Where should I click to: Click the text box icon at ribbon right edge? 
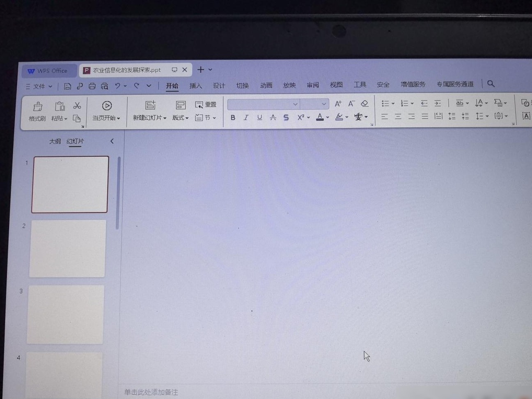click(526, 116)
